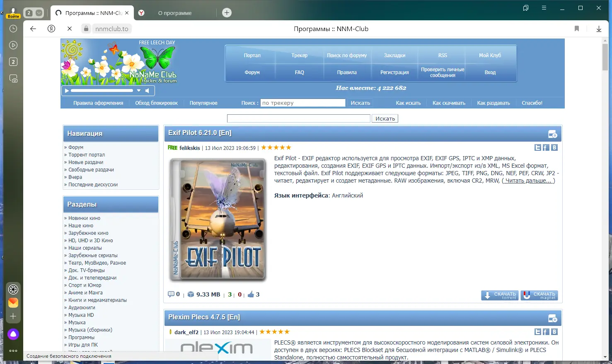612x364 pixels.
Task: Expand the radio player dropdown arrow
Action: [139, 90]
